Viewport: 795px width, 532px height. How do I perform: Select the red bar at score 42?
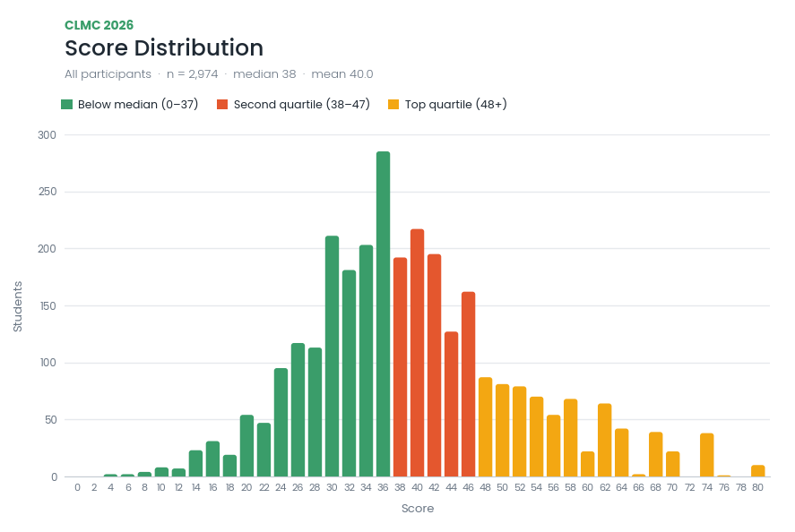434,365
